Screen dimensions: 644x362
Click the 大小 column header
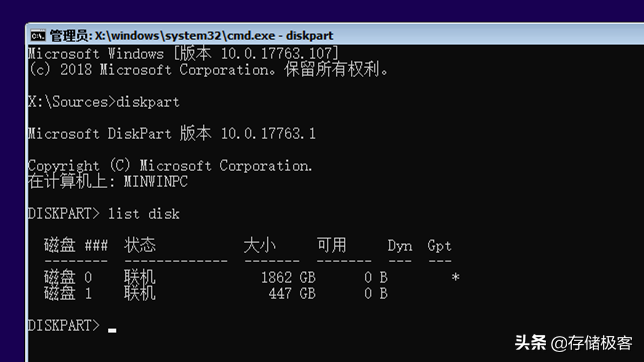pyautogui.click(x=260, y=245)
